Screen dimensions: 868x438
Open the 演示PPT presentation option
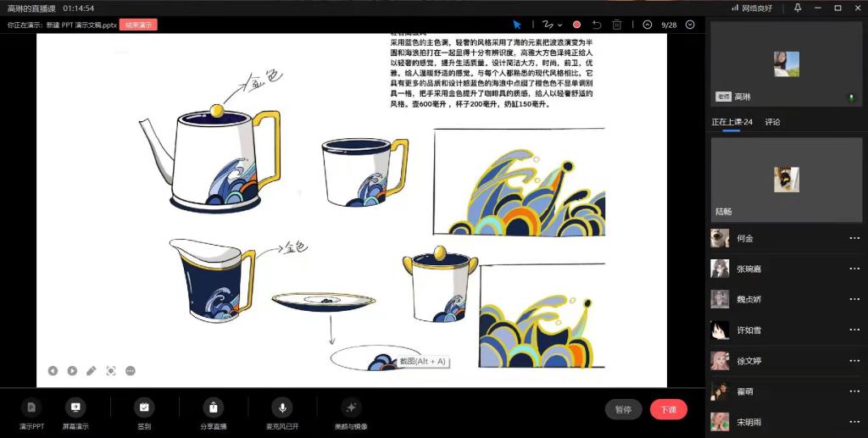coord(31,413)
